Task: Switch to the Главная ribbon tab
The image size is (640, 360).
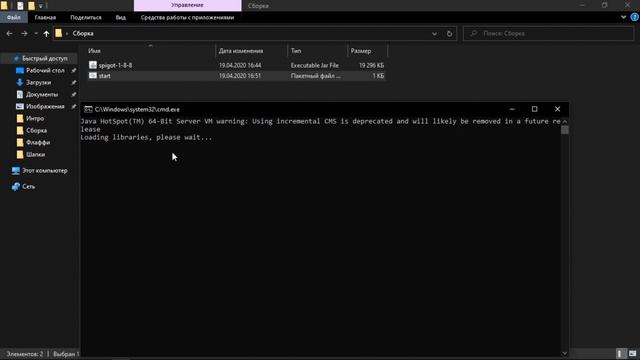Action: coord(45,18)
